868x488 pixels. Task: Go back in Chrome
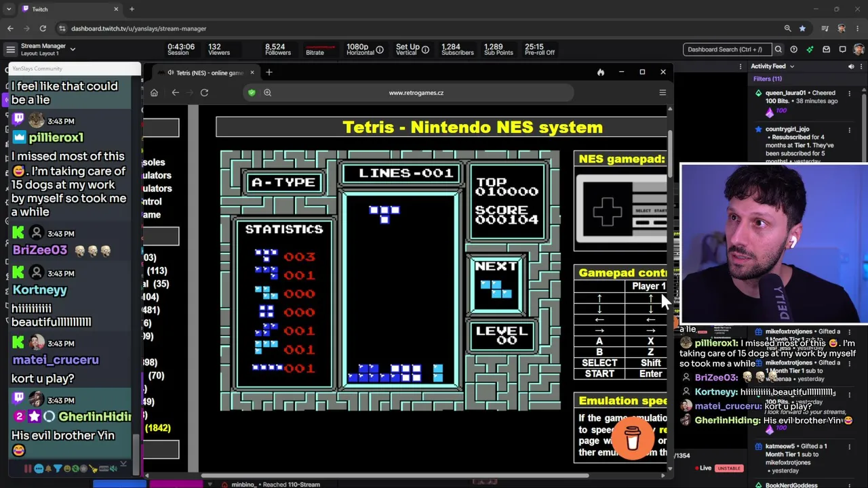10,28
